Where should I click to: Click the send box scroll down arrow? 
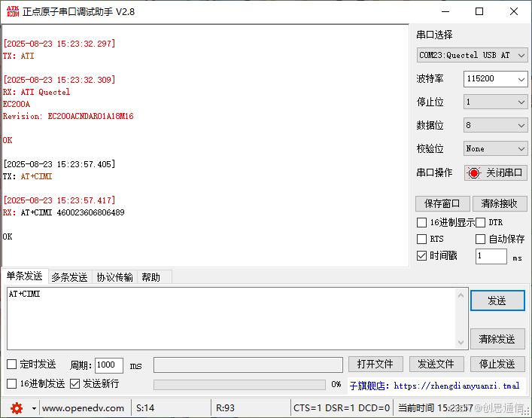pyautogui.click(x=461, y=342)
